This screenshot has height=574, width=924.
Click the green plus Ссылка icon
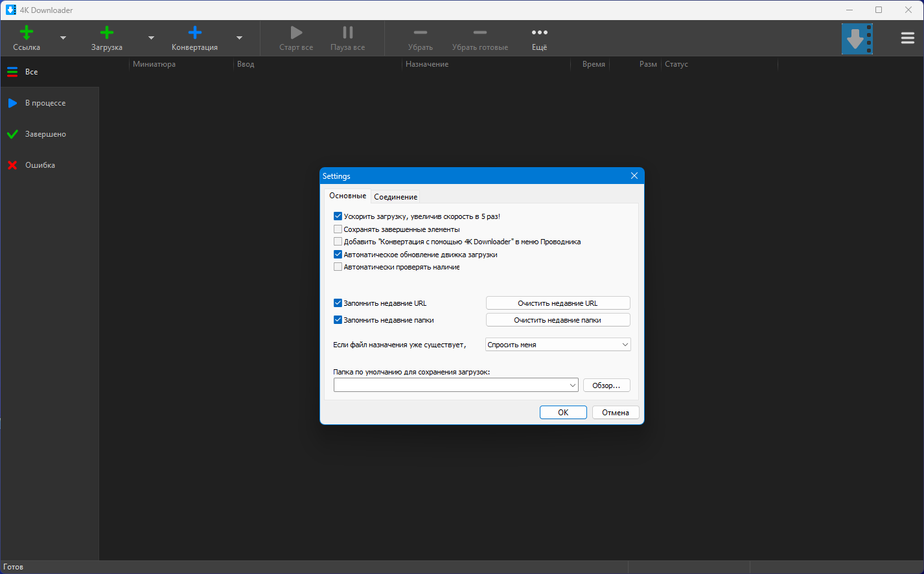[27, 33]
